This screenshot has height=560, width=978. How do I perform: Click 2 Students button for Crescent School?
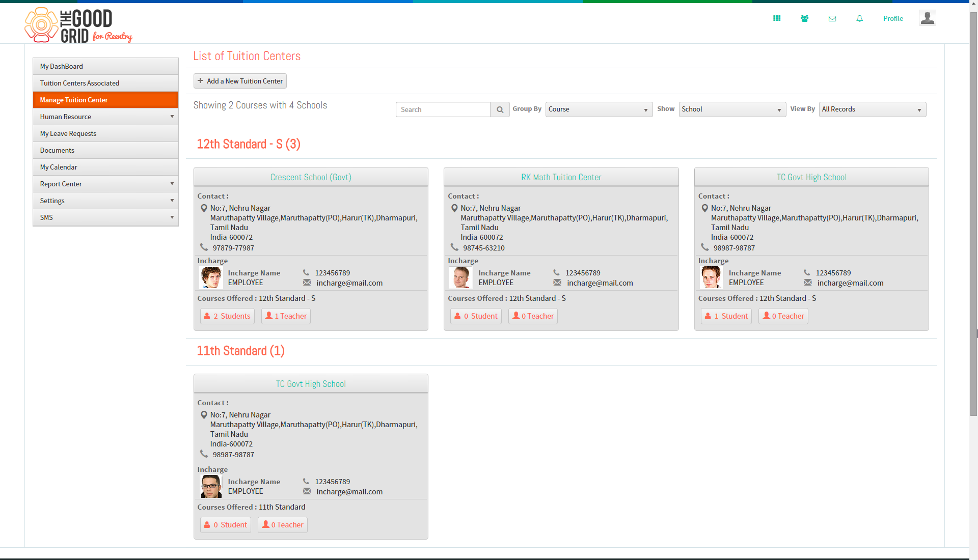click(x=227, y=316)
